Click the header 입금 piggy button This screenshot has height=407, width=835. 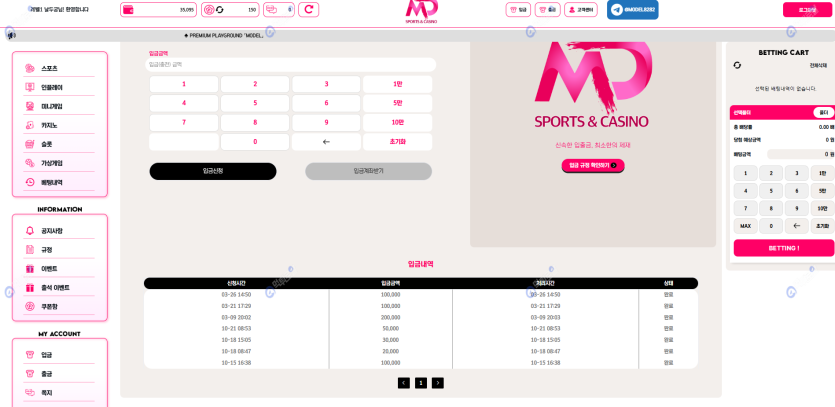[x=518, y=10]
